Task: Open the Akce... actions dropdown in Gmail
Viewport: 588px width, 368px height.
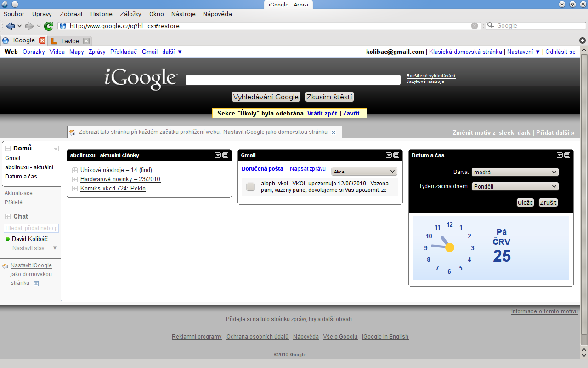Action: 364,172
